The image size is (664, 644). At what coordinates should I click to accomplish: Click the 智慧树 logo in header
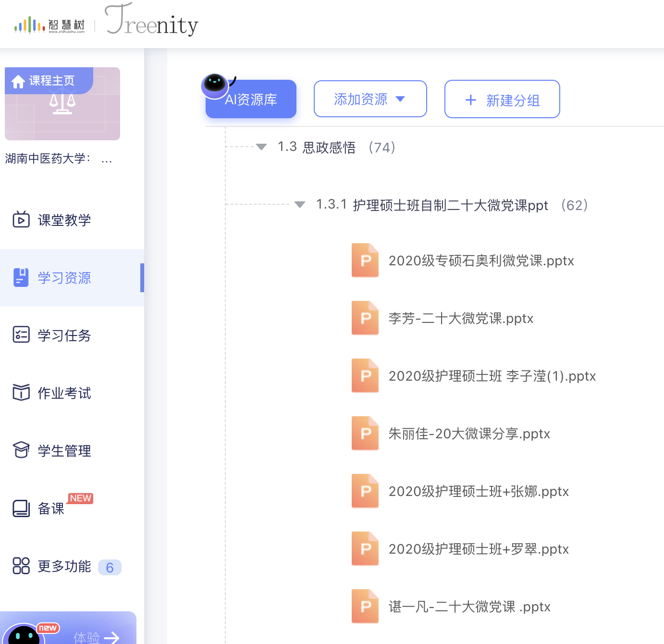pos(49,25)
